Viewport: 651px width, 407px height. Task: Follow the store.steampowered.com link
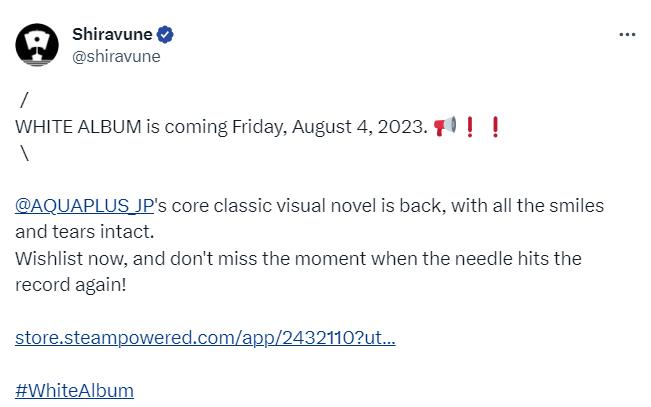click(205, 337)
